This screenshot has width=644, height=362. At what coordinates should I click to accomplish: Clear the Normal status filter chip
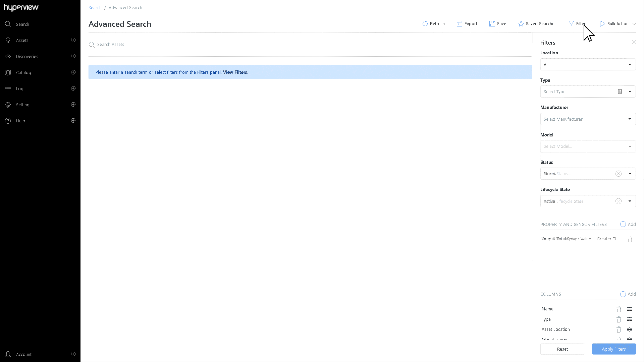[619, 174]
